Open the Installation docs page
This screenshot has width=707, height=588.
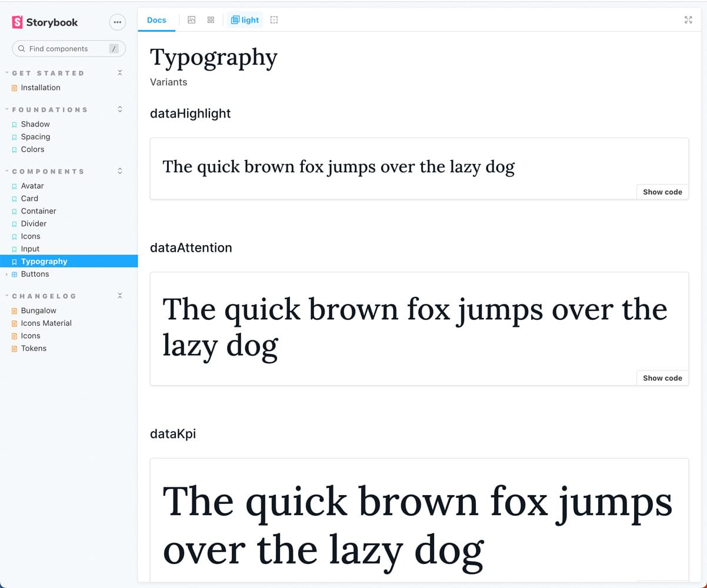pyautogui.click(x=41, y=88)
